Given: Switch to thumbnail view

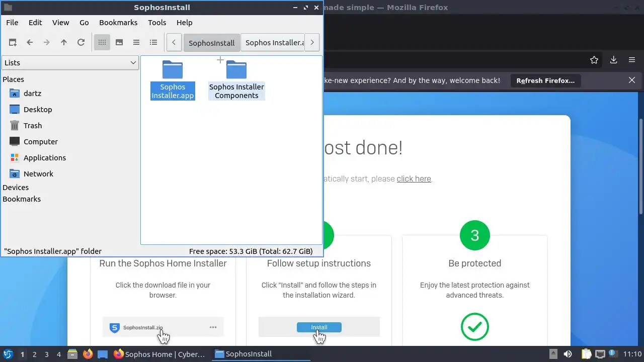Looking at the screenshot, I should click(119, 43).
